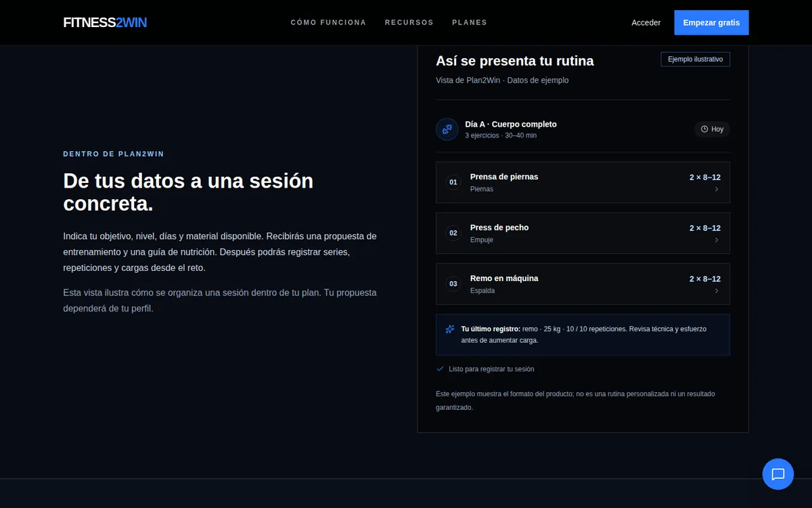This screenshot has width=812, height=508.
Task: Click the 2 × 8–12 value for Press de pecho
Action: click(x=705, y=228)
